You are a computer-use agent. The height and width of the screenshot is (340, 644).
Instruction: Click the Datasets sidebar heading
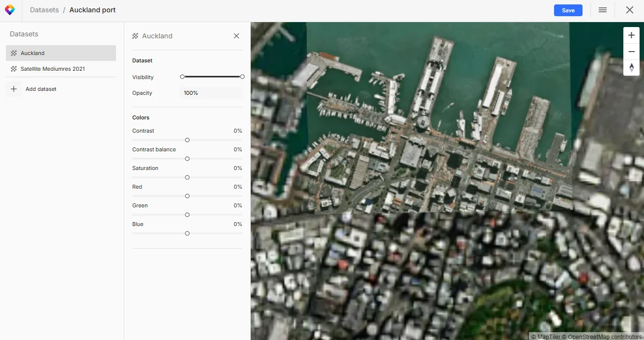[24, 34]
